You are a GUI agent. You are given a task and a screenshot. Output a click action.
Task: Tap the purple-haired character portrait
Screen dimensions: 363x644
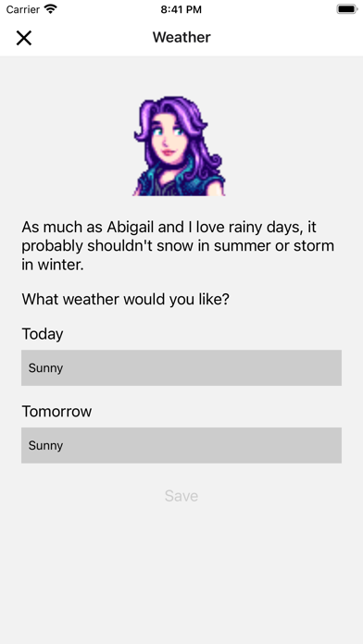click(x=180, y=146)
